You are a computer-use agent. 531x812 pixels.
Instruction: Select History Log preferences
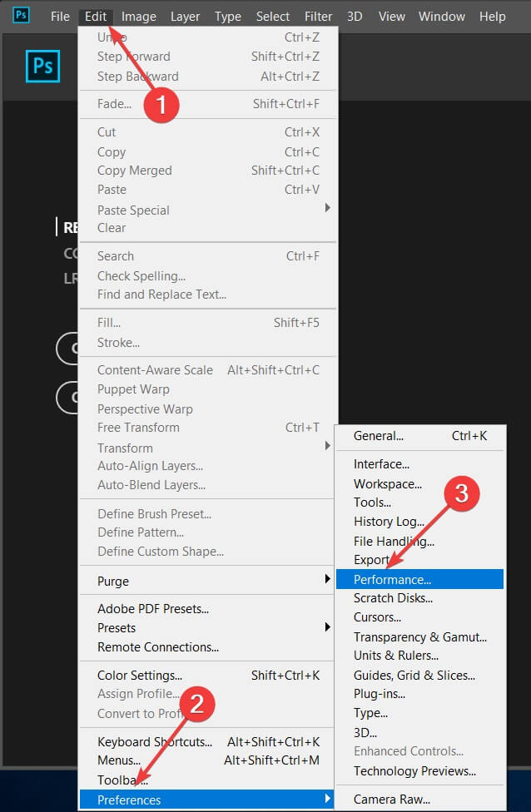[x=420, y=522]
